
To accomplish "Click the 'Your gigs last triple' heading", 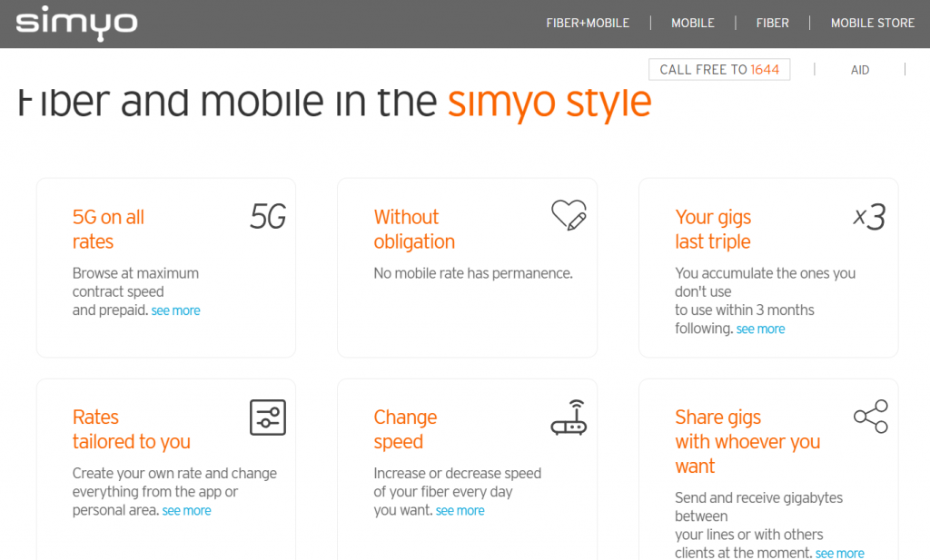I will coord(713,230).
